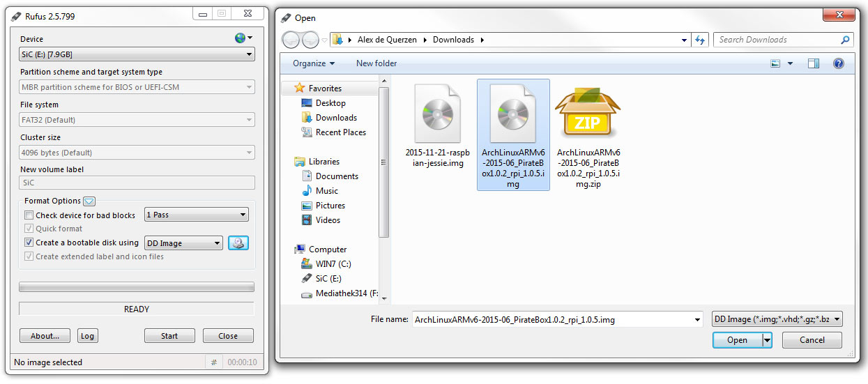
Task: Click the Start button in Rufus
Action: pyautogui.click(x=169, y=336)
